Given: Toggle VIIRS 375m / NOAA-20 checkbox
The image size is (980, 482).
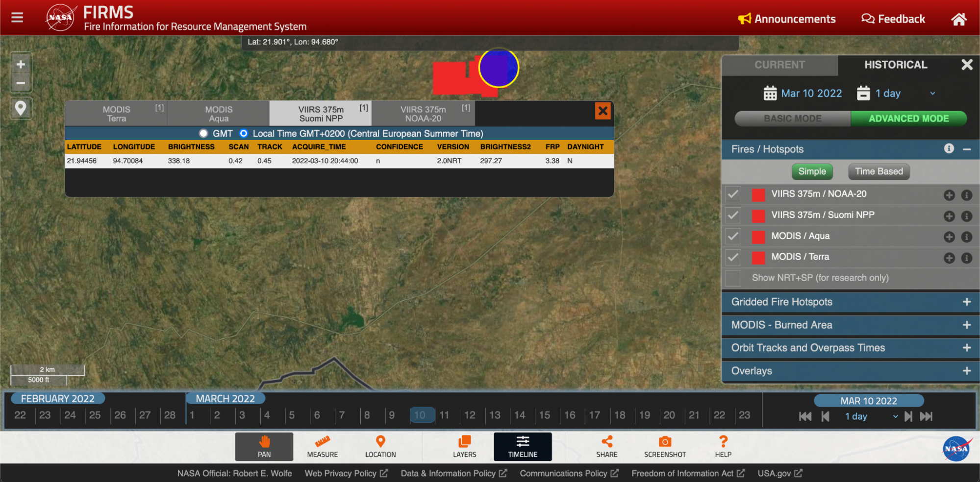Looking at the screenshot, I should point(733,194).
